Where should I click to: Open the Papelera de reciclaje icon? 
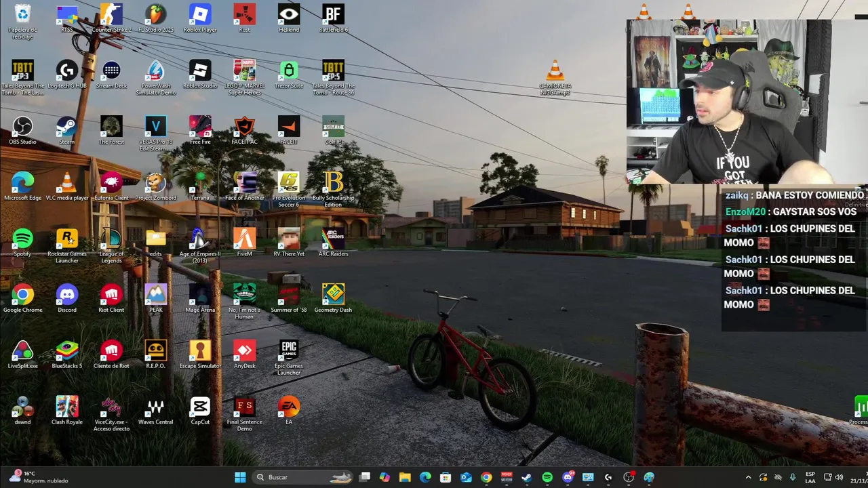click(x=22, y=21)
